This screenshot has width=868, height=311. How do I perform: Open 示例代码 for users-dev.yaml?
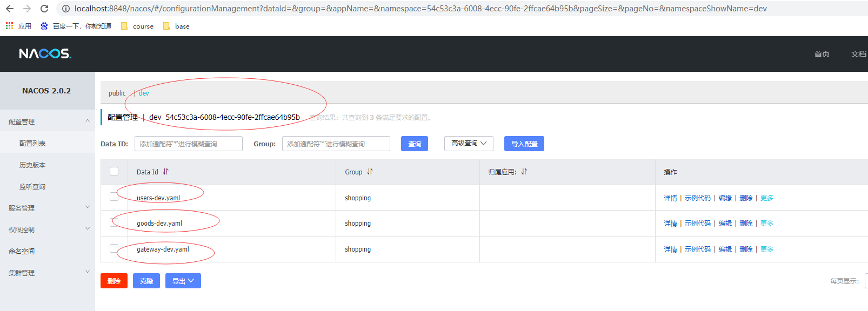point(698,198)
